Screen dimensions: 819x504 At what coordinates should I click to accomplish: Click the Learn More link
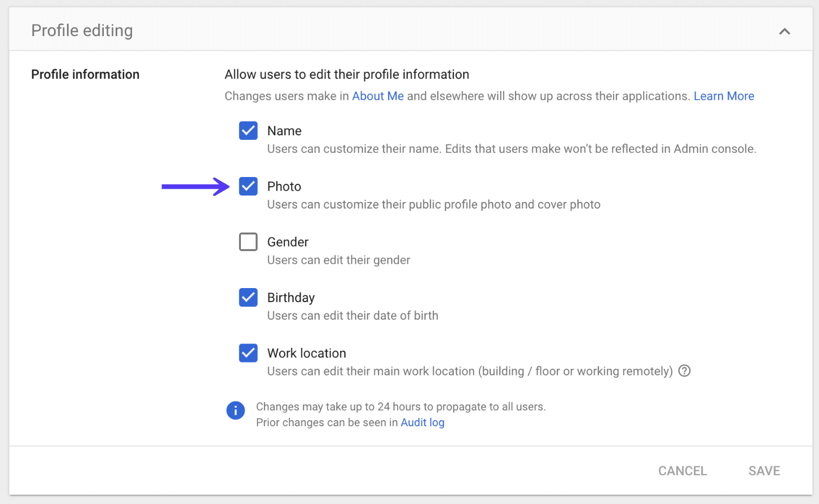[x=724, y=96]
